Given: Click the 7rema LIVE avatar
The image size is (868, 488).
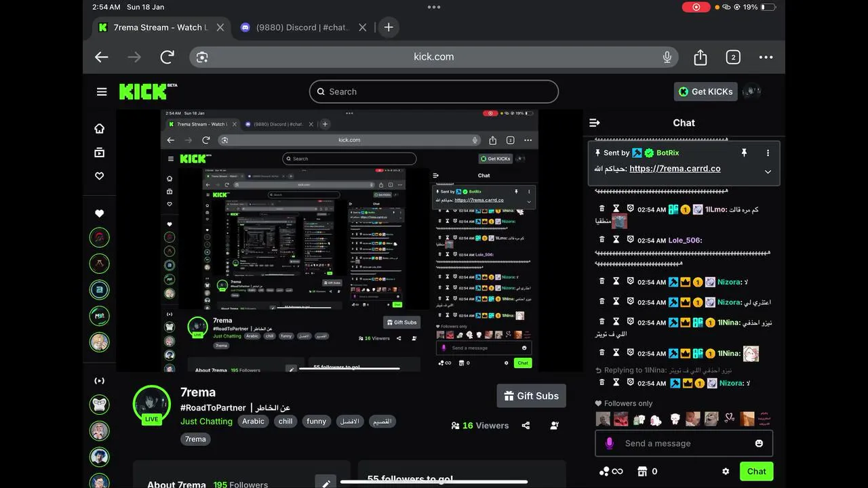Looking at the screenshot, I should coord(152,405).
